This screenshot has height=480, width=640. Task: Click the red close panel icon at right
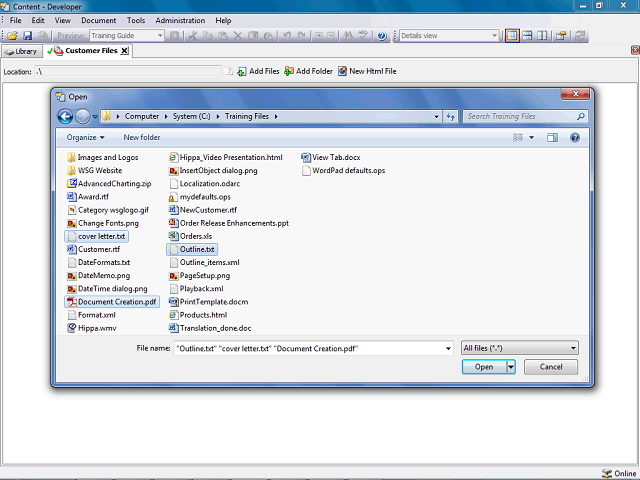[x=635, y=50]
